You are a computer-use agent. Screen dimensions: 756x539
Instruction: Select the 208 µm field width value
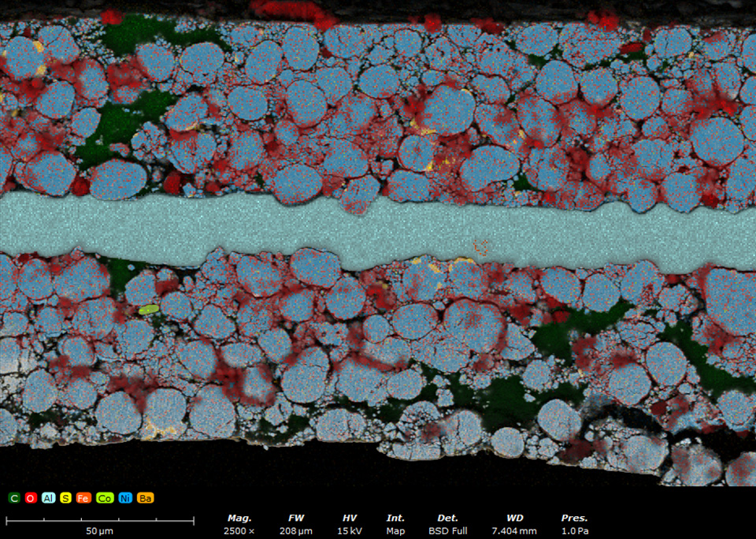[296, 531]
